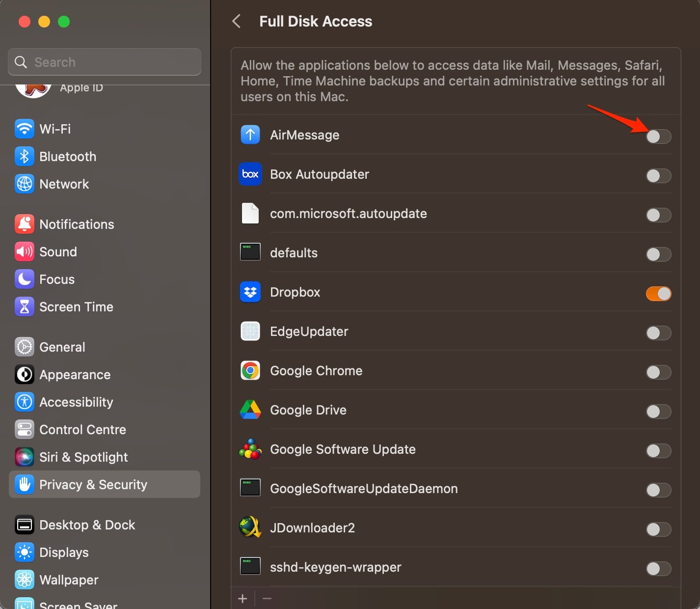Toggle Box Autoupdater disk access switch

[x=658, y=176]
